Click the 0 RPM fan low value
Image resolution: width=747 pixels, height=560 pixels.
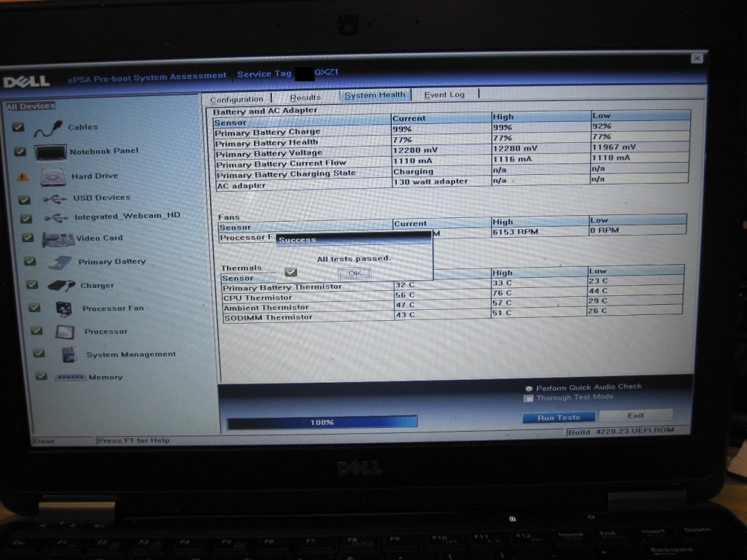click(x=605, y=230)
